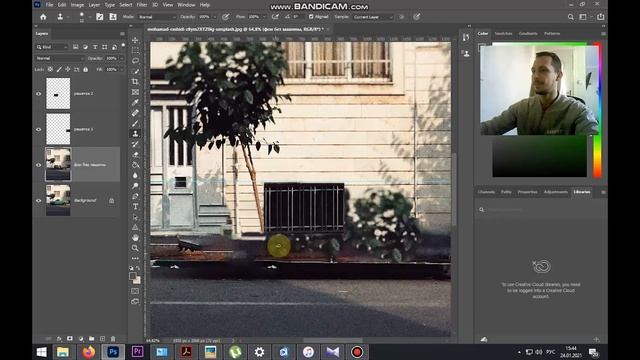Open the layer Opacity dropdown in Layers panel
The image size is (640, 360).
(121, 58)
